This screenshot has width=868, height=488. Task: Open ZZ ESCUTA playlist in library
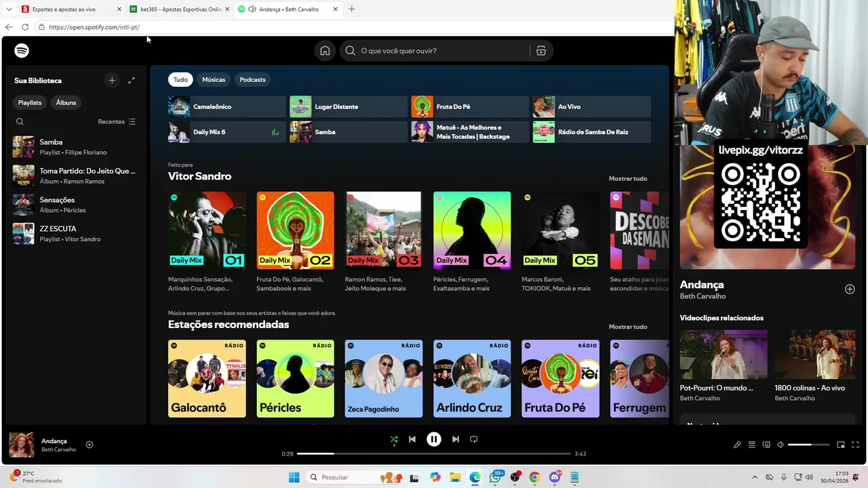[75, 234]
